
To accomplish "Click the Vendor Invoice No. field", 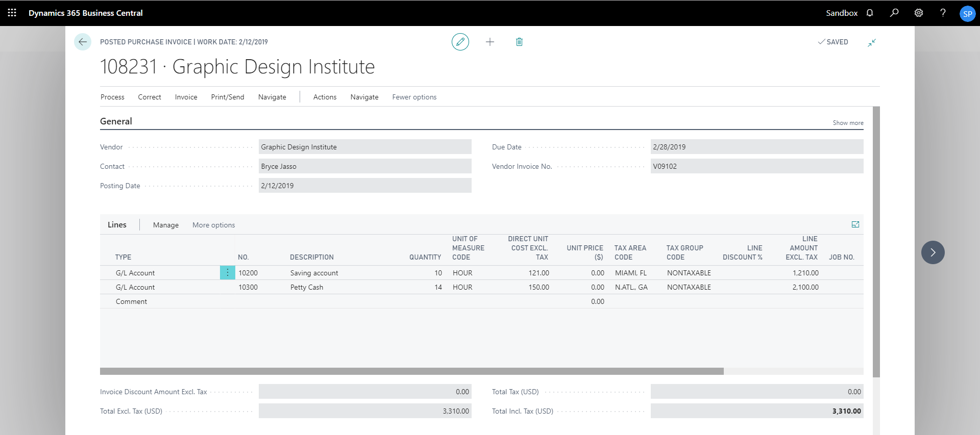I will pos(756,166).
